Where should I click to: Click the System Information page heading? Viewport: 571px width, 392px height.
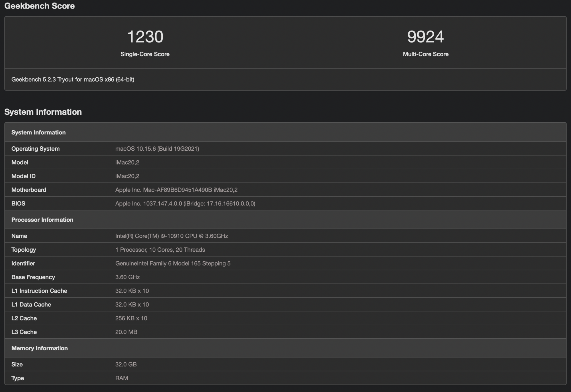click(x=43, y=112)
